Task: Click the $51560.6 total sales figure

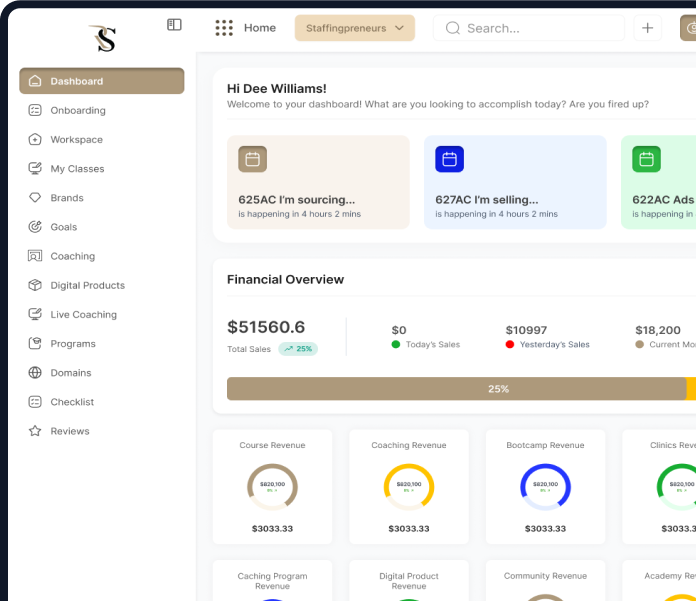Action: [x=266, y=327]
